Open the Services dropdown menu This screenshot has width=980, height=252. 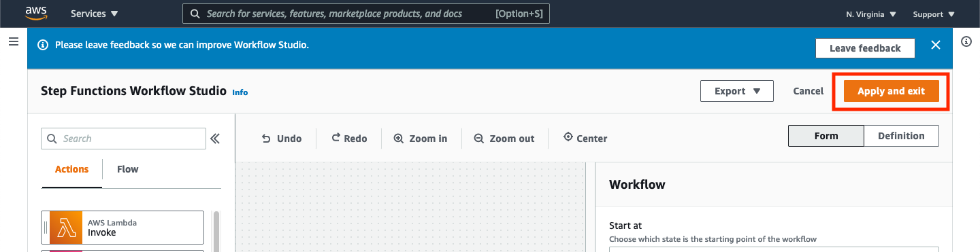pyautogui.click(x=95, y=14)
